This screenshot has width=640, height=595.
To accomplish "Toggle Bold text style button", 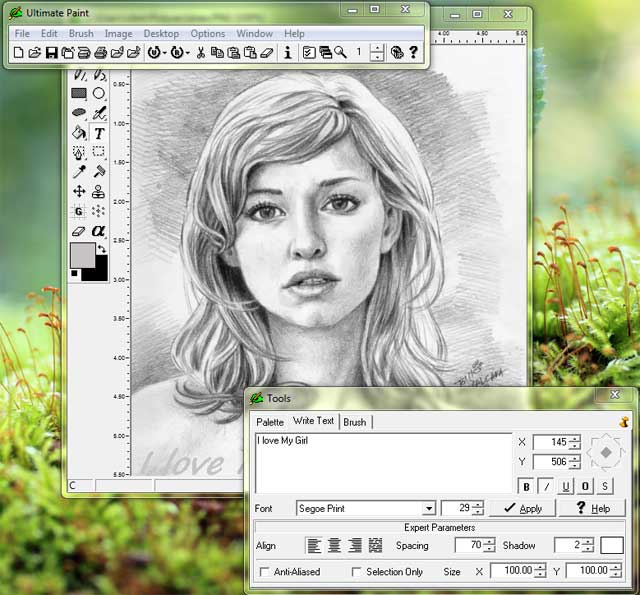I will (527, 486).
